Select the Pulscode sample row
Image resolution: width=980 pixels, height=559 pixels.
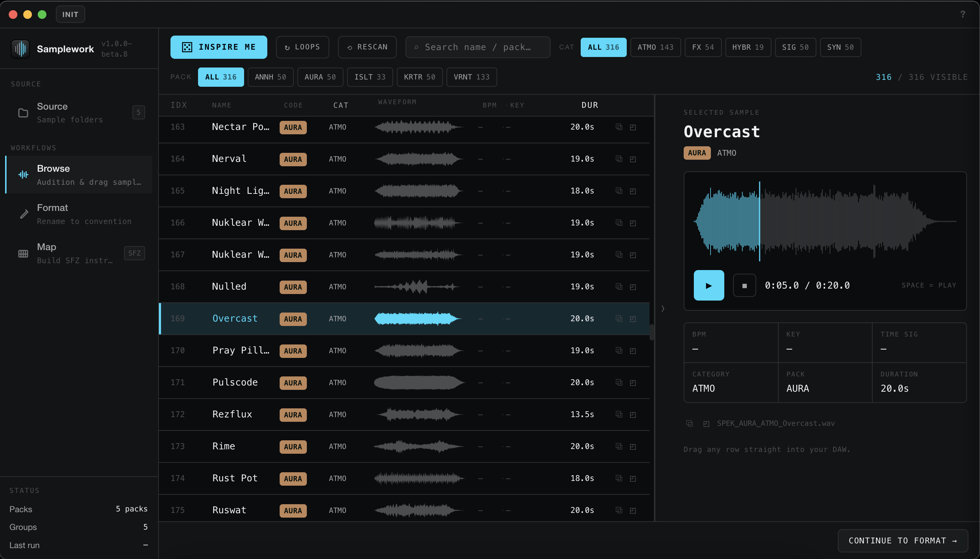(x=404, y=382)
